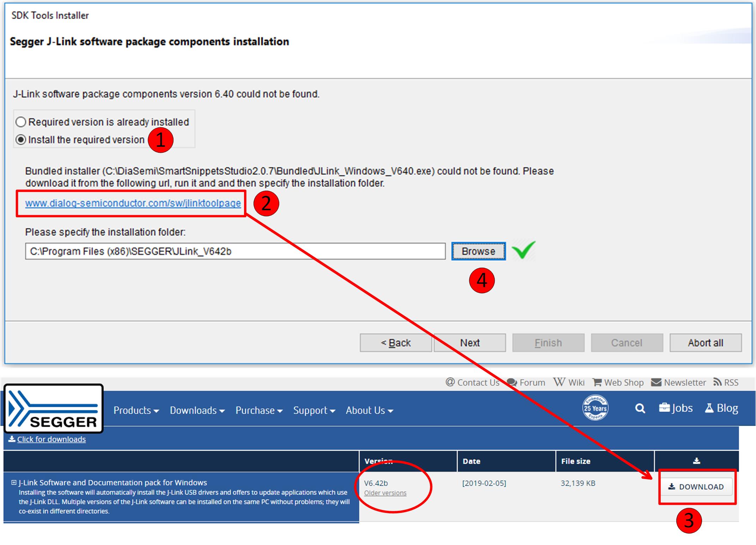Click the download icon in table header
Image resolution: width=756 pixels, height=545 pixels.
696,461
